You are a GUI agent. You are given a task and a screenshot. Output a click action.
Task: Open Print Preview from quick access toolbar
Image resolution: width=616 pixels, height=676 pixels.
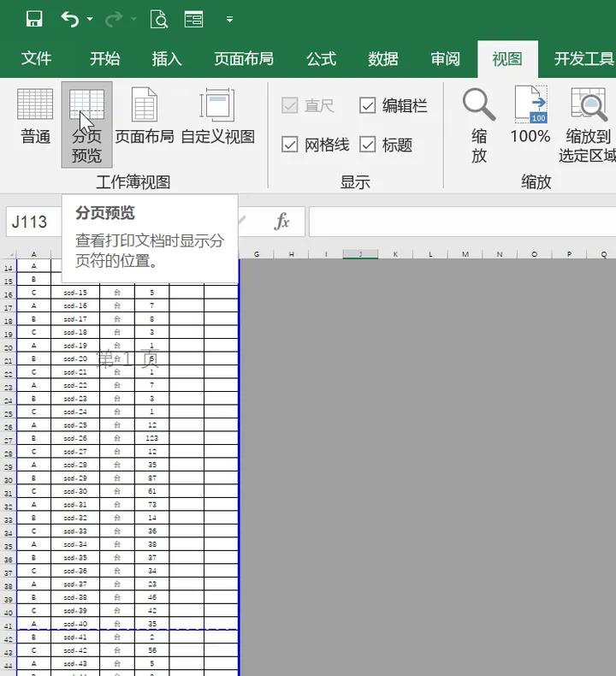coord(158,19)
